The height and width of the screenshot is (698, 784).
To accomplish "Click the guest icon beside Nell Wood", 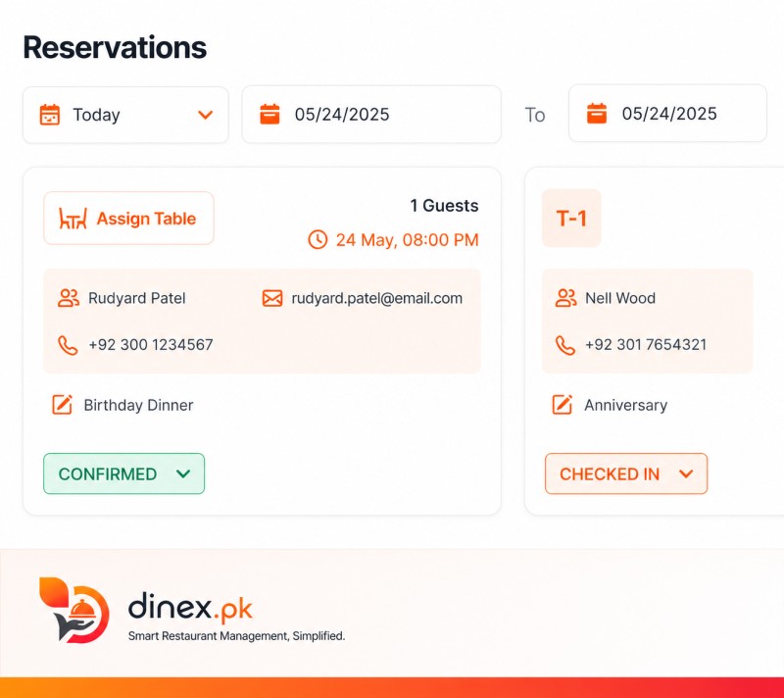I will (566, 298).
